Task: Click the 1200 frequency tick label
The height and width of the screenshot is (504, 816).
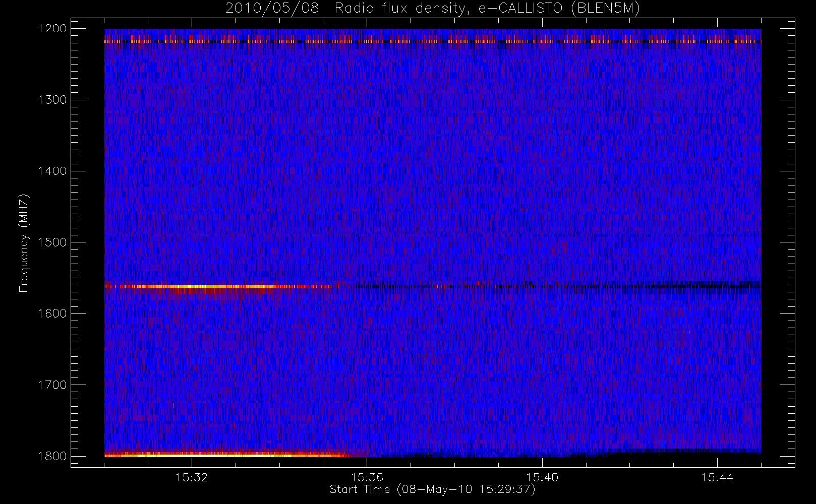Action: pyautogui.click(x=52, y=29)
